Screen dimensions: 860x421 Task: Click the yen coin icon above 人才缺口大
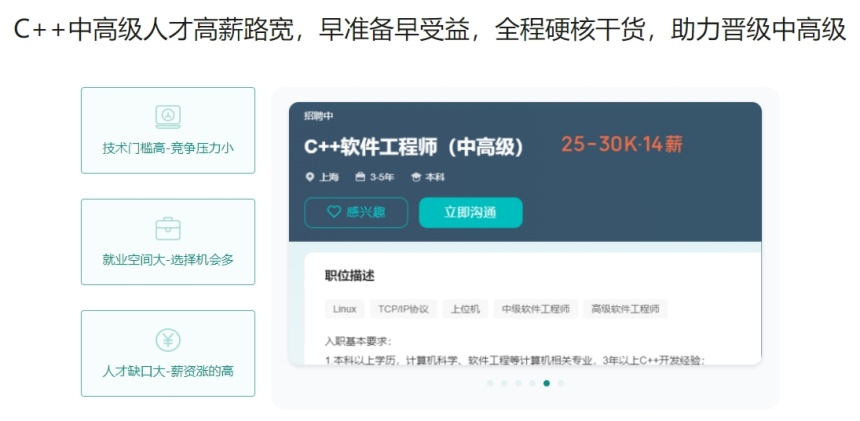(x=168, y=340)
